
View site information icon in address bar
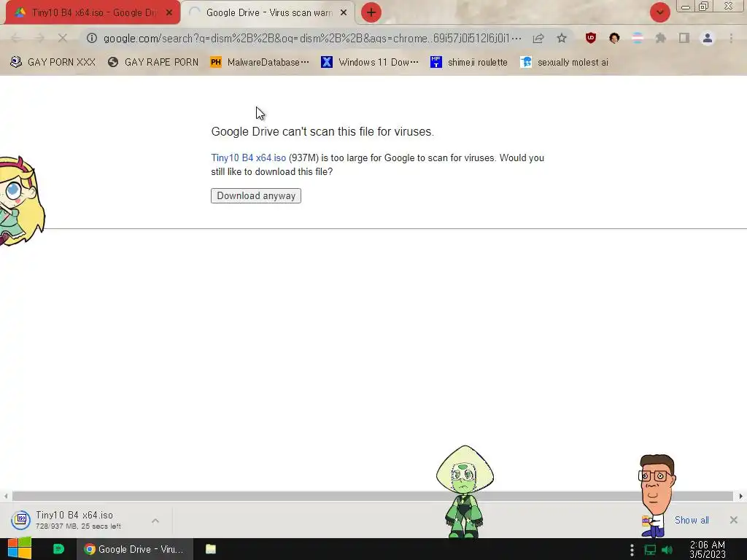(x=91, y=38)
